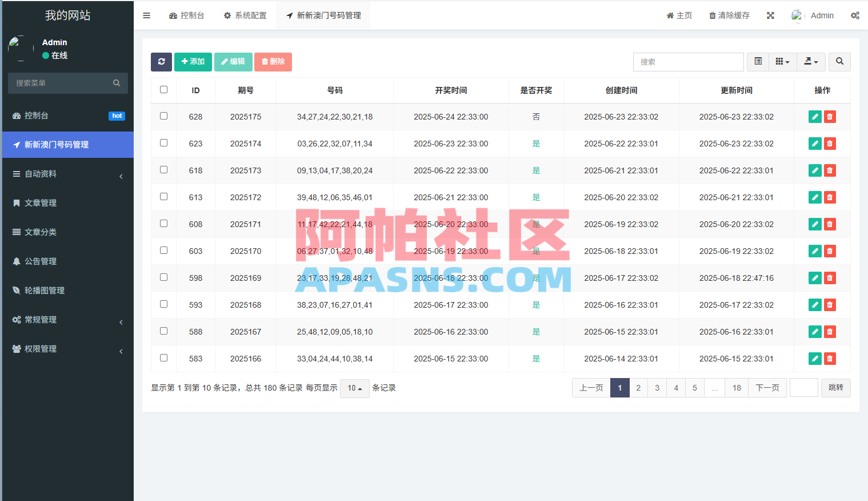This screenshot has height=501, width=868.
Task: Switch to the 系统配置 tab
Action: (x=245, y=15)
